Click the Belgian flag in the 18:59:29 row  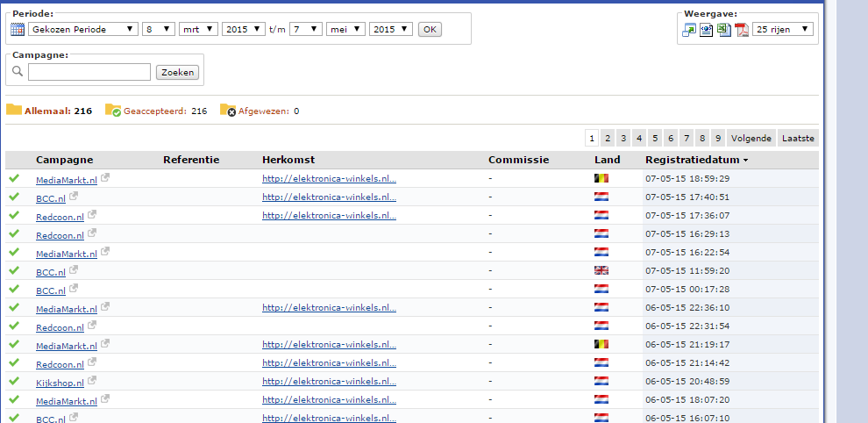click(601, 178)
